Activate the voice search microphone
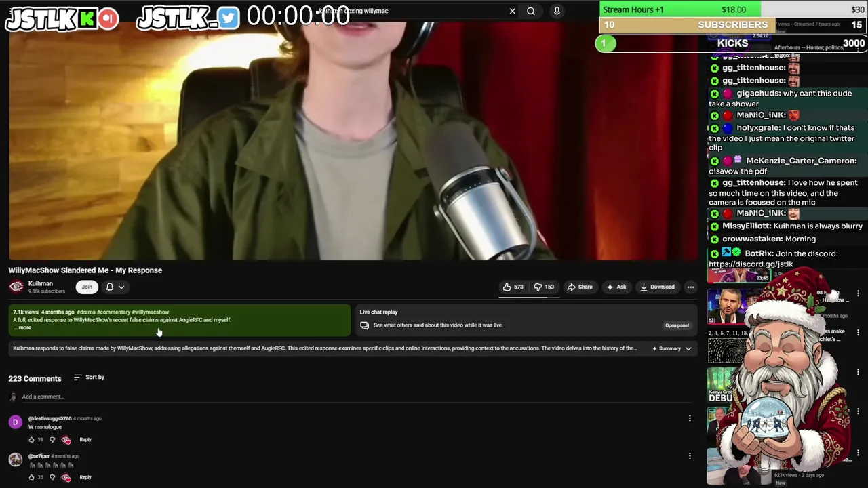 coord(557,11)
